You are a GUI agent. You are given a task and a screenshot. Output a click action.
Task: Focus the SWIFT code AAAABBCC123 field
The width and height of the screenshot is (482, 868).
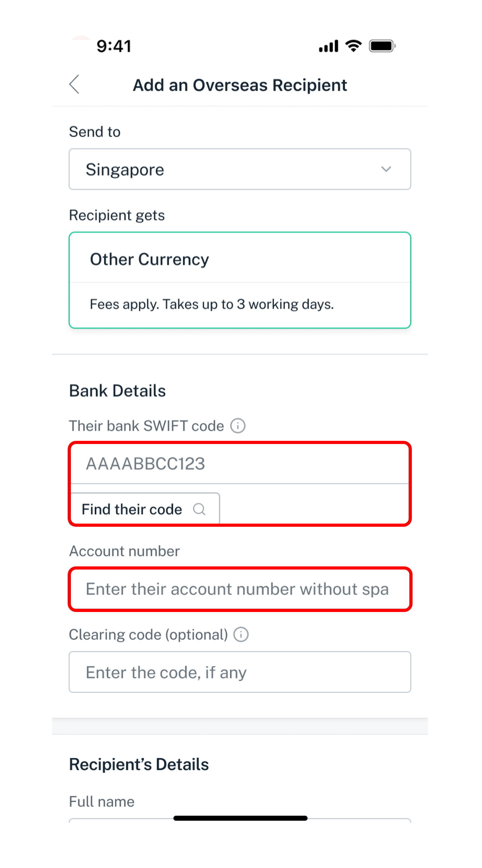click(x=240, y=464)
